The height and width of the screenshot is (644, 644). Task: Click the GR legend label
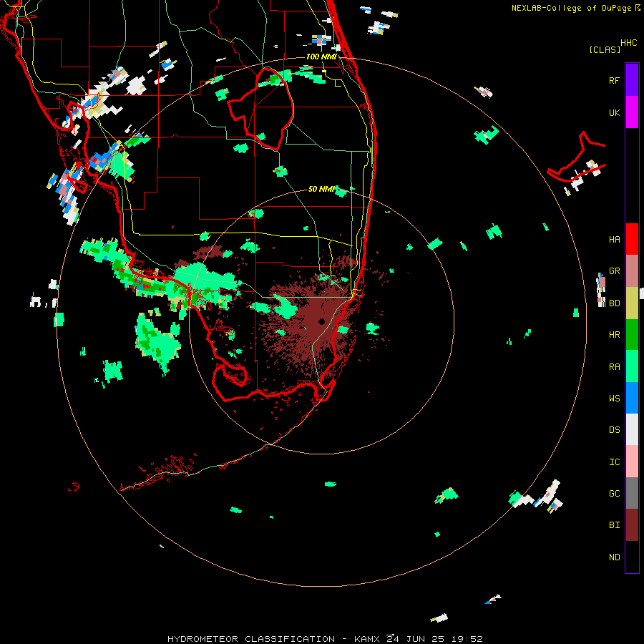click(614, 271)
